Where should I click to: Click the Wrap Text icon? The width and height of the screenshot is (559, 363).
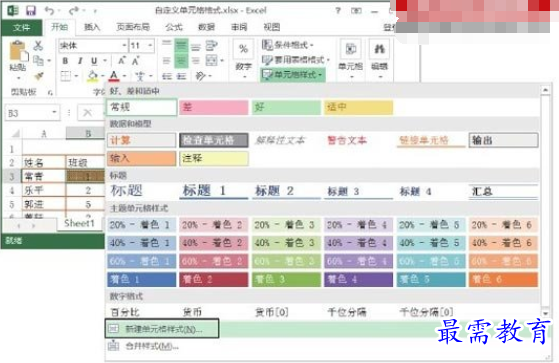click(x=211, y=46)
